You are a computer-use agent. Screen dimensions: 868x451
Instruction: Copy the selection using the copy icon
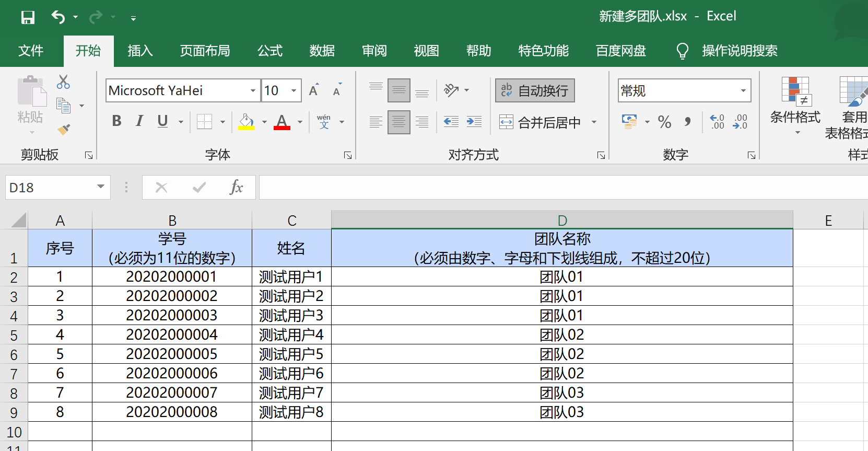tap(63, 106)
